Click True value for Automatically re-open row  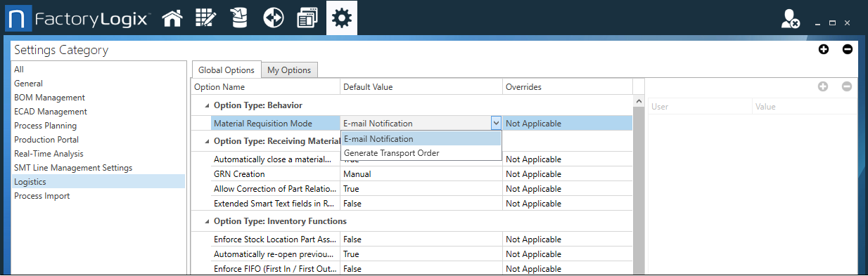coord(352,254)
